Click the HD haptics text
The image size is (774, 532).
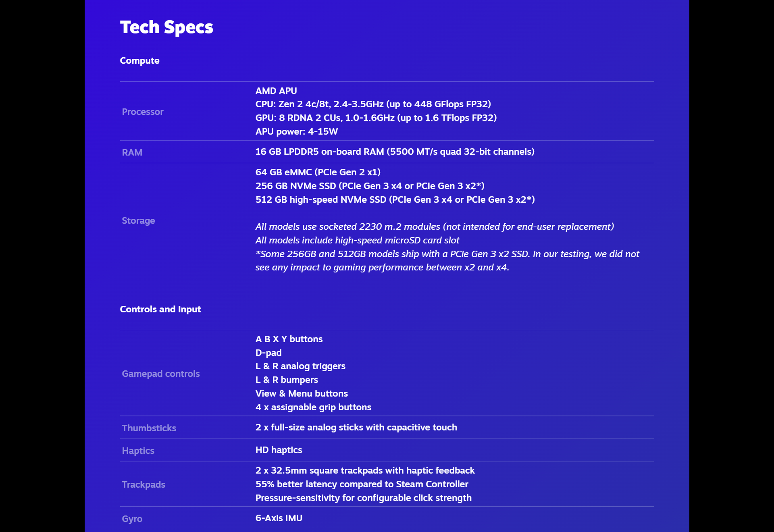coord(279,450)
